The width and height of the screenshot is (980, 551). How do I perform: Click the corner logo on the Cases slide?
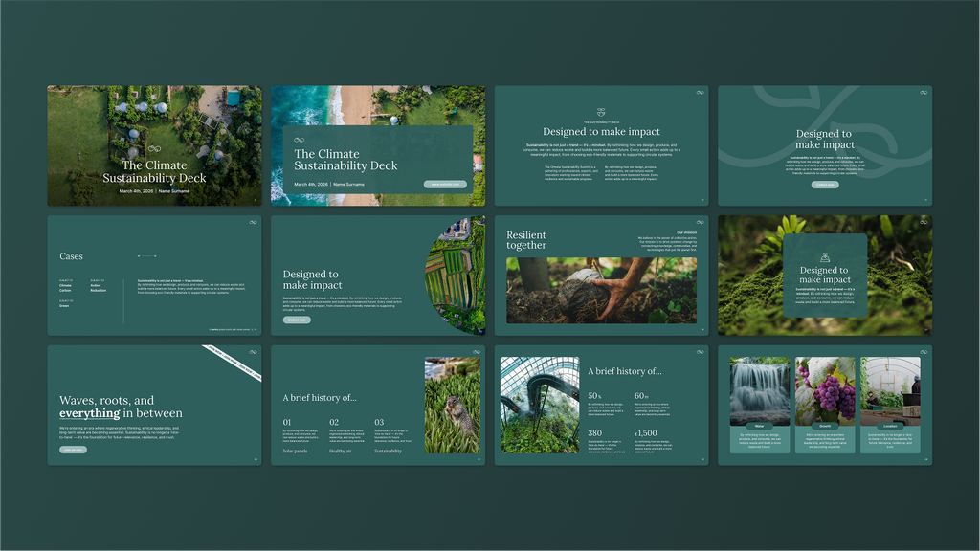(253, 222)
